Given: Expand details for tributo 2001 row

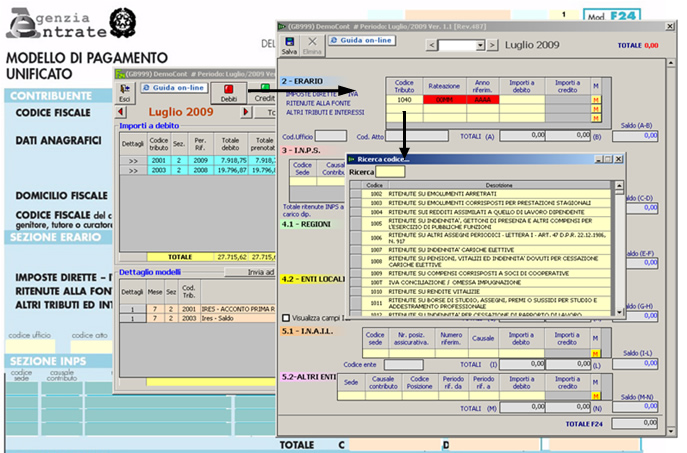Looking at the screenshot, I should tap(132, 158).
